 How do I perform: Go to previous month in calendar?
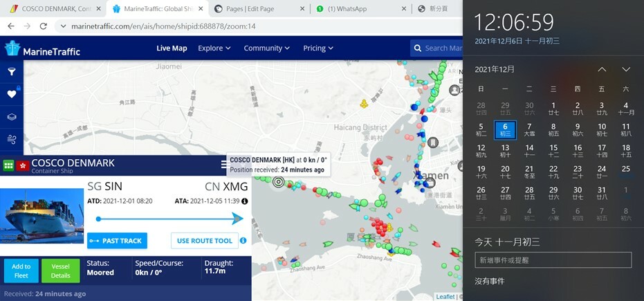(x=602, y=69)
